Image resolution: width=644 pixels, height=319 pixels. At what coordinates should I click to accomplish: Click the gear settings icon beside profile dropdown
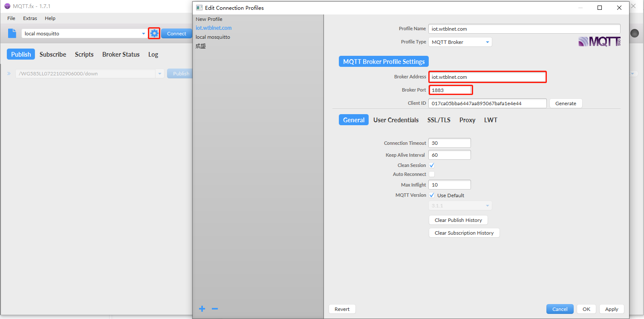pyautogui.click(x=154, y=33)
